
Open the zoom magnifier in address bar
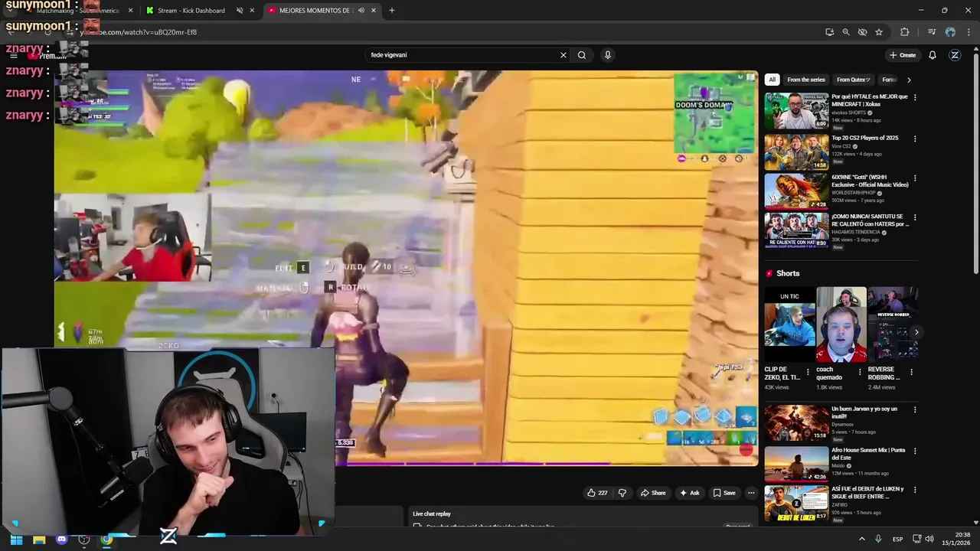[846, 32]
